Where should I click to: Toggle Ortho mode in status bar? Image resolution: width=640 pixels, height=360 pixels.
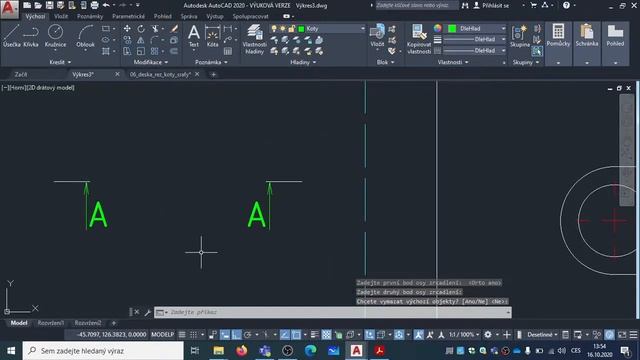coord(236,335)
